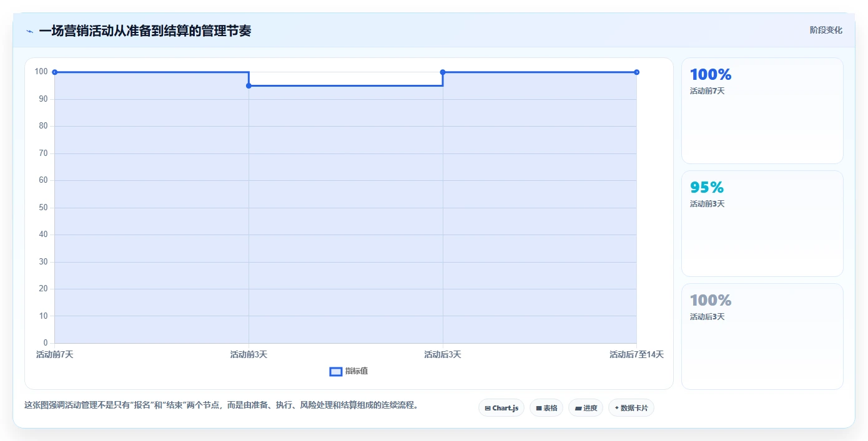Click the 阶段变化 label in header
The image size is (868, 441).
click(826, 30)
